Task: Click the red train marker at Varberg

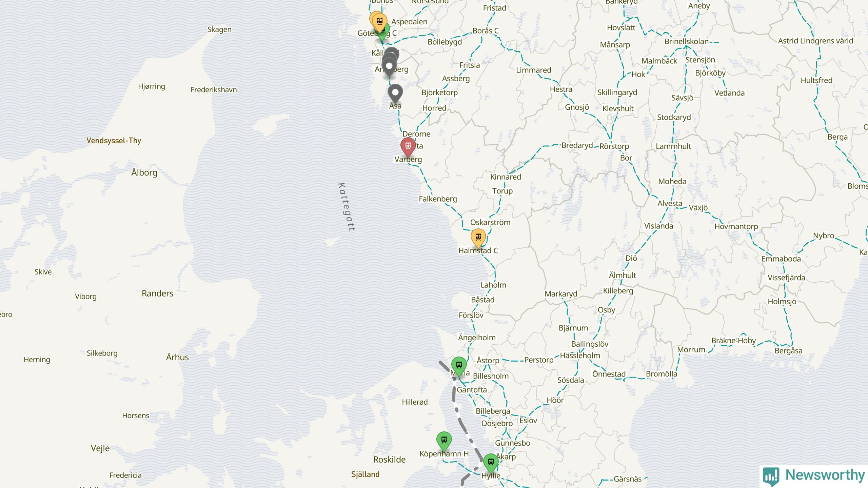Action: coord(408,147)
